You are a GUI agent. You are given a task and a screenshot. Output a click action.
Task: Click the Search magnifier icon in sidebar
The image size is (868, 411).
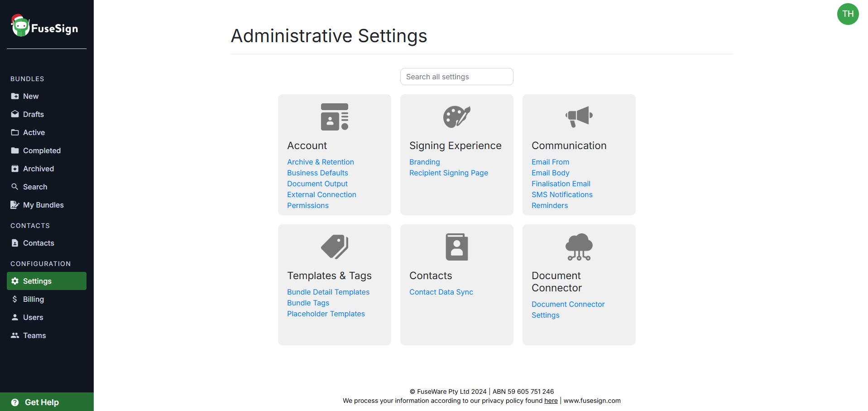click(x=15, y=187)
